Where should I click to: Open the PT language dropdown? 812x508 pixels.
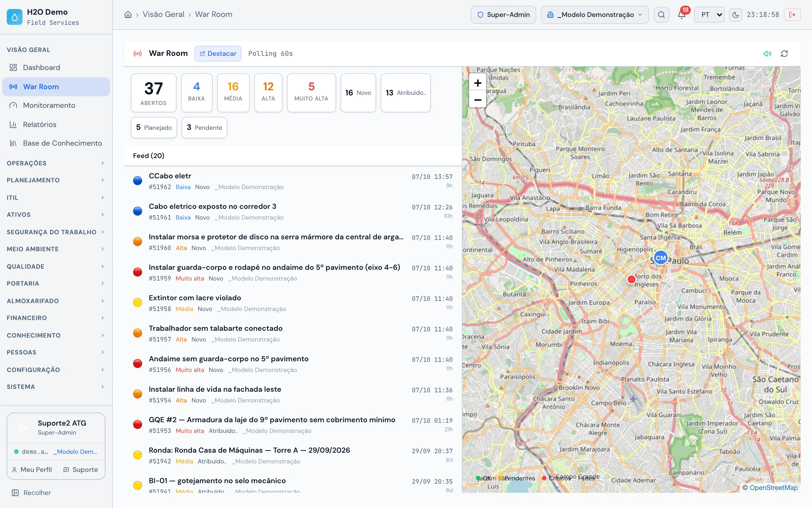point(709,15)
